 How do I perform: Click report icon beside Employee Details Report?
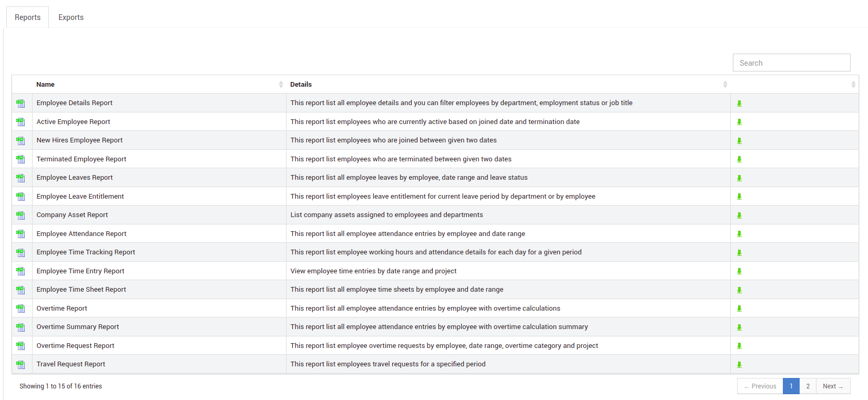click(x=21, y=104)
